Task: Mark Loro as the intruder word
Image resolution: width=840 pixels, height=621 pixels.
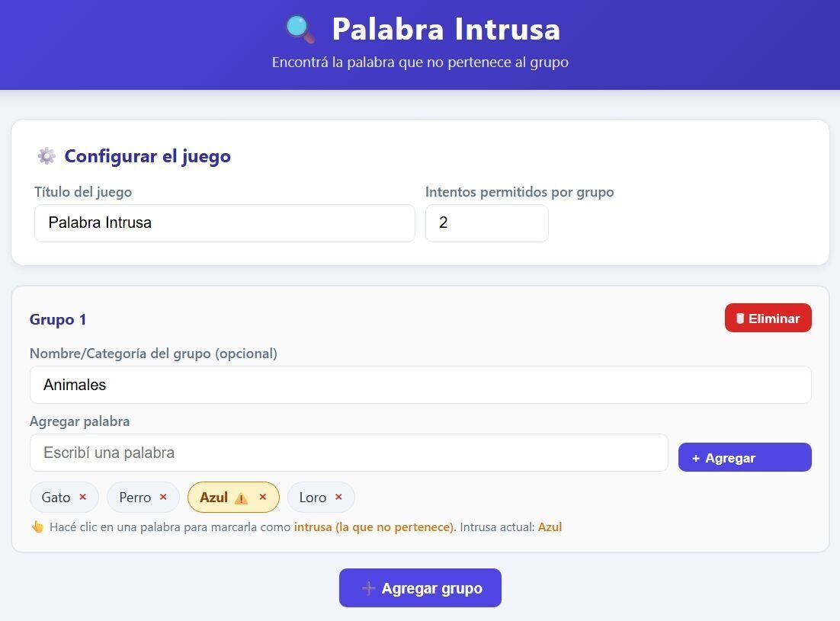Action: point(313,498)
